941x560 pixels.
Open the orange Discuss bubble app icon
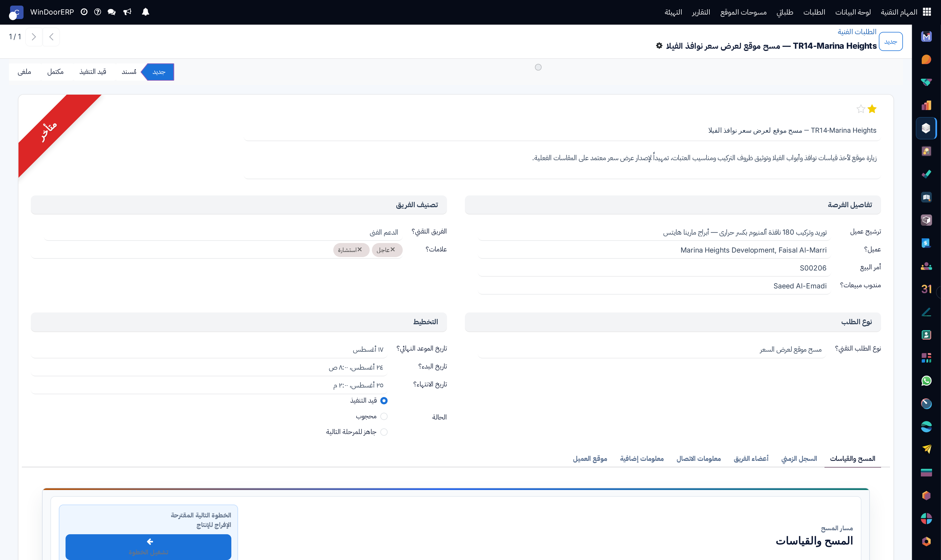point(926,60)
